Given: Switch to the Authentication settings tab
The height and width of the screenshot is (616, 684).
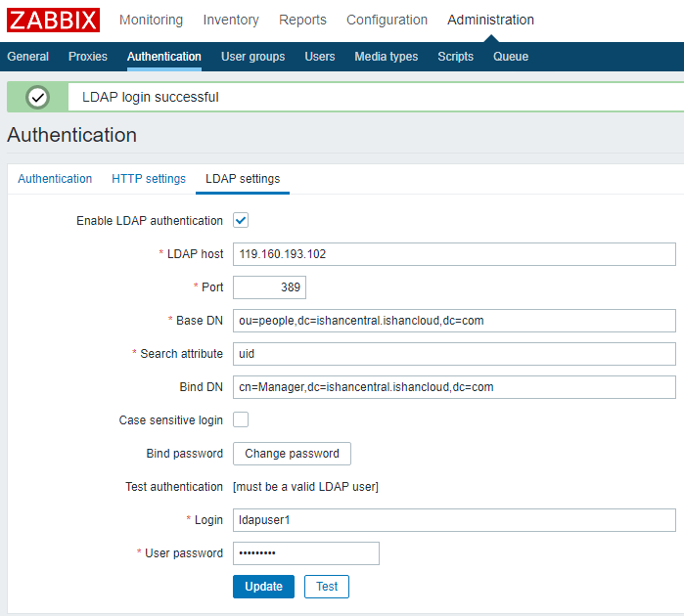Looking at the screenshot, I should [55, 179].
